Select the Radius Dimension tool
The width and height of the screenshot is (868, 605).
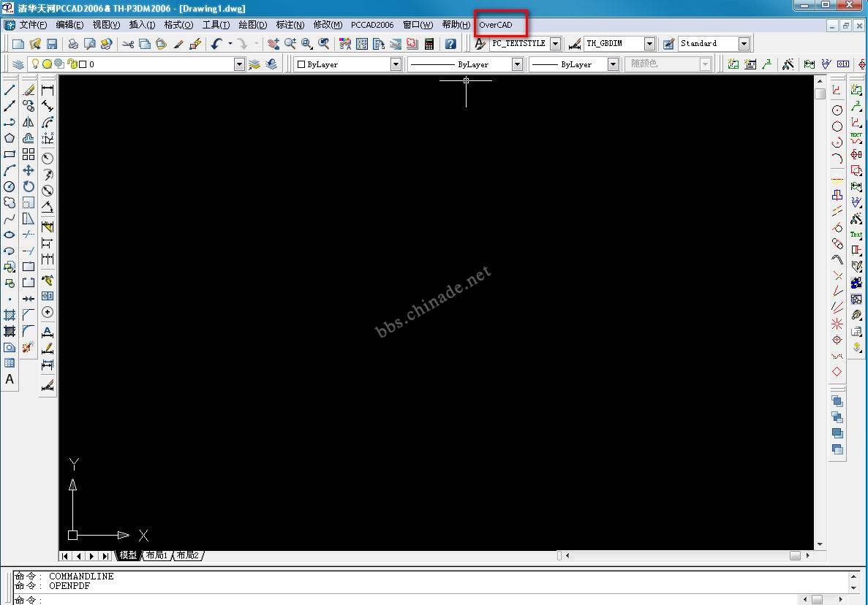(x=48, y=159)
